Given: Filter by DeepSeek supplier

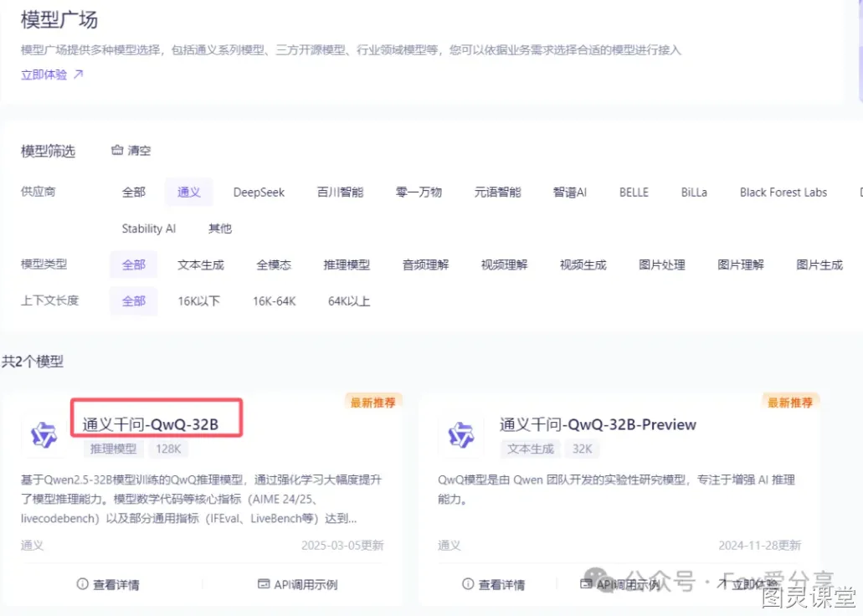Looking at the screenshot, I should [x=259, y=192].
